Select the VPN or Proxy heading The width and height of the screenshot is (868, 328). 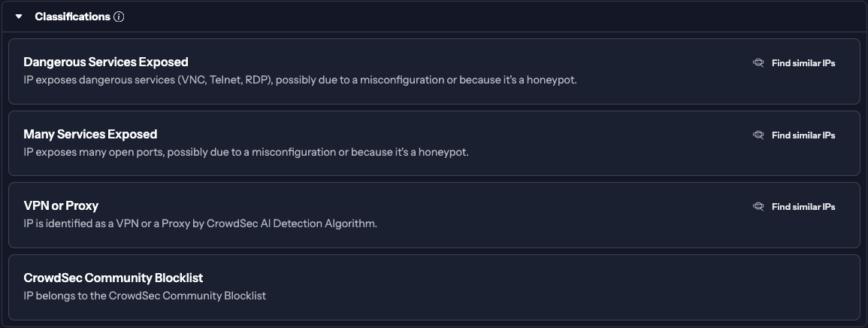tap(61, 205)
